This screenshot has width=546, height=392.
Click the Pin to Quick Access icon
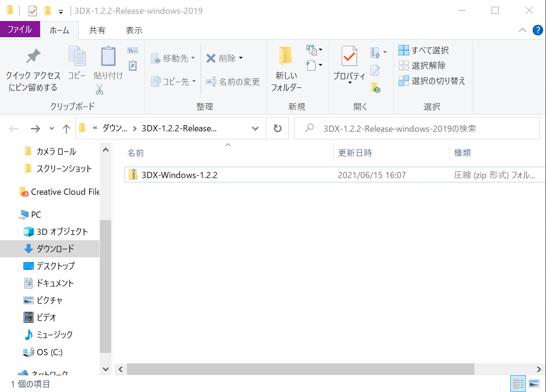(x=33, y=57)
